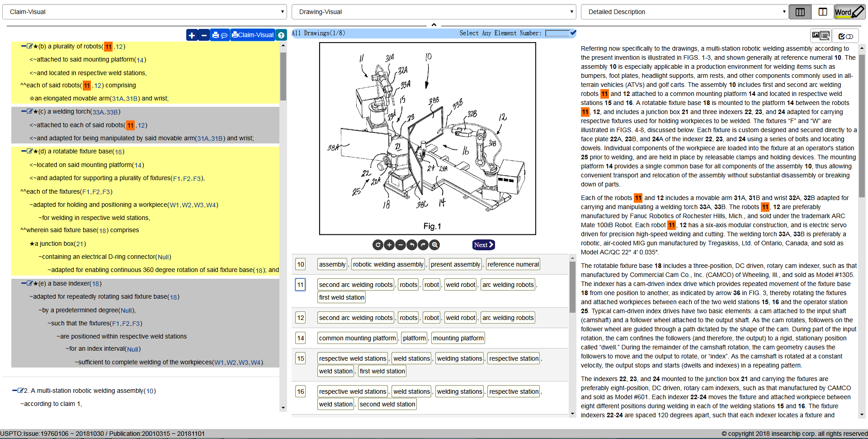Screen dimensions: 868x439
Task: Click the magnifier zoom icon below drawing
Action: coord(434,245)
